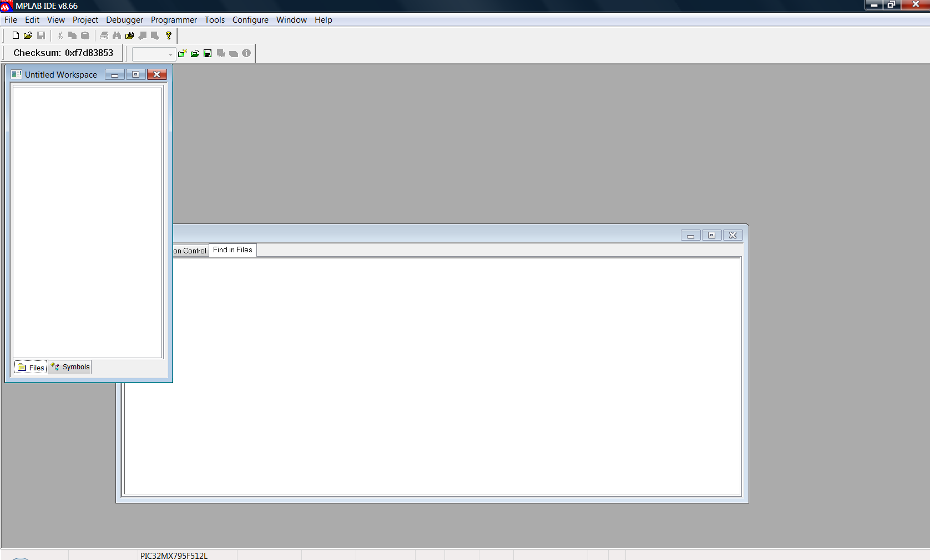This screenshot has width=930, height=560.
Task: Click the grayed Save File icon
Action: point(41,35)
